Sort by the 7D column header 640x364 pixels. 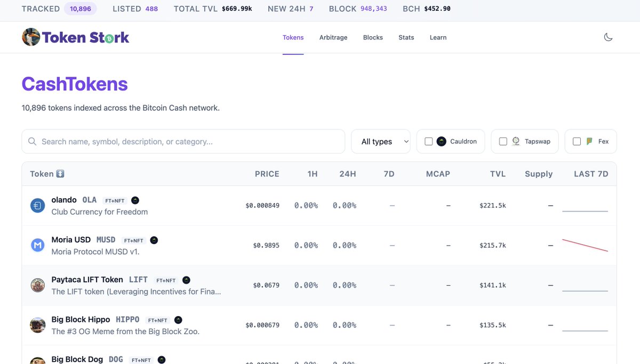pos(389,174)
